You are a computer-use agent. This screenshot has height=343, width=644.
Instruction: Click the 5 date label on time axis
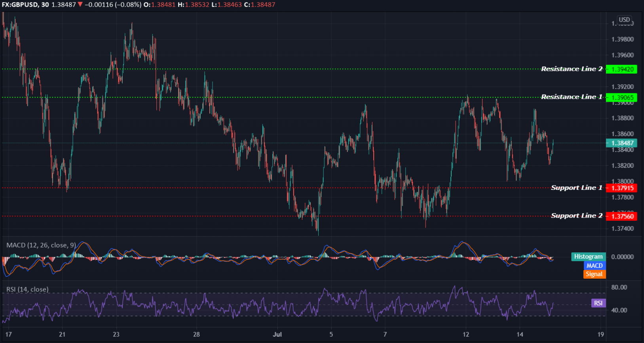[331, 335]
